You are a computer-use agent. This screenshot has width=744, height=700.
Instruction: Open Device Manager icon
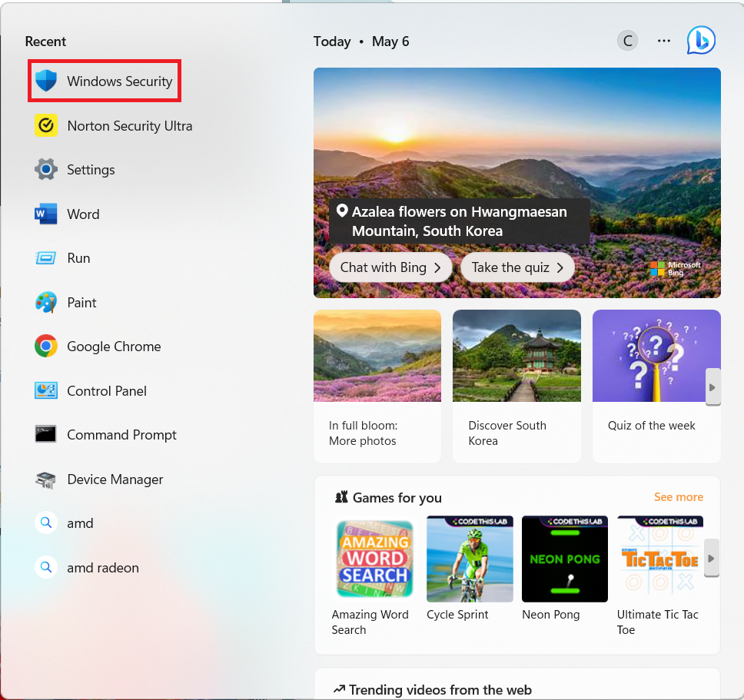(46, 479)
